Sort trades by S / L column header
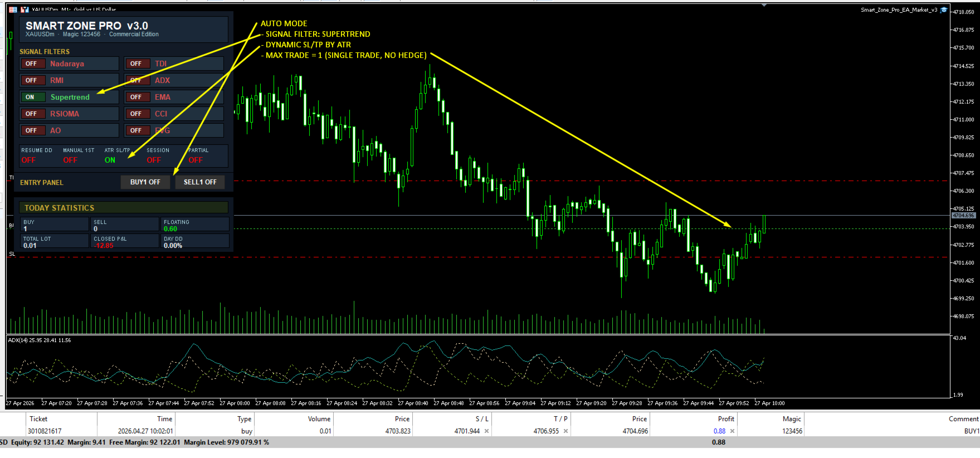 tap(452, 419)
